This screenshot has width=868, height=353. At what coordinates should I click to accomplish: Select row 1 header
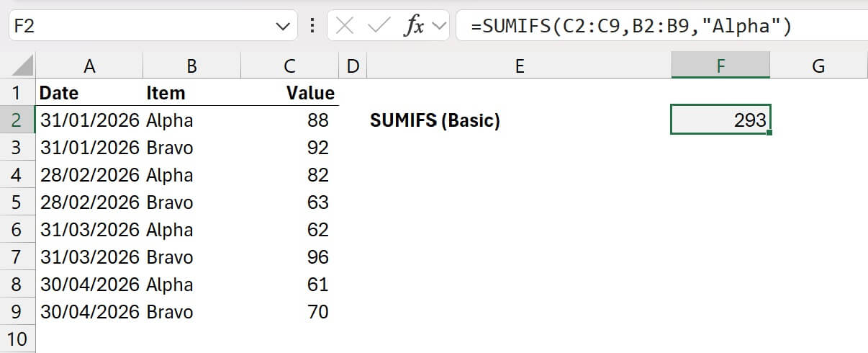click(17, 93)
